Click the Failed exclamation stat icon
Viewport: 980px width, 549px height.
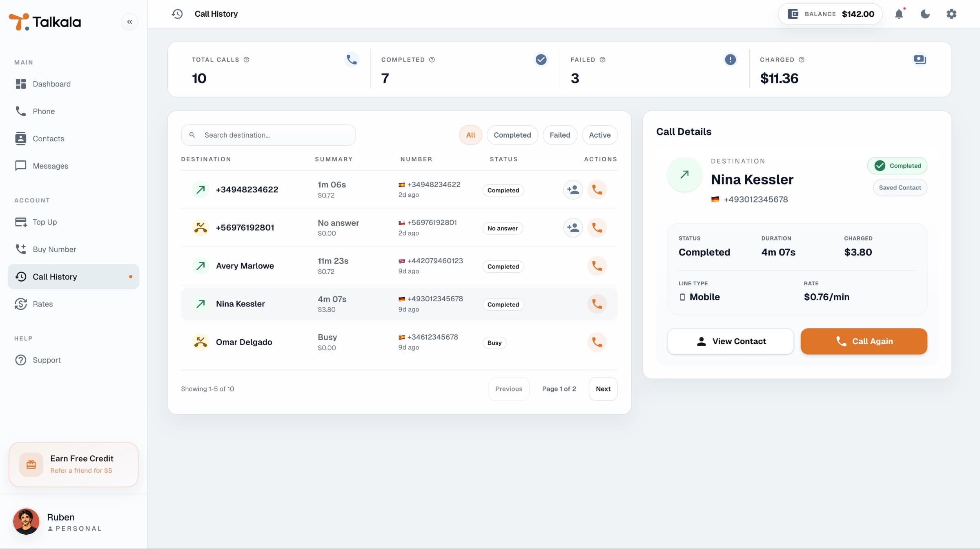click(x=730, y=60)
